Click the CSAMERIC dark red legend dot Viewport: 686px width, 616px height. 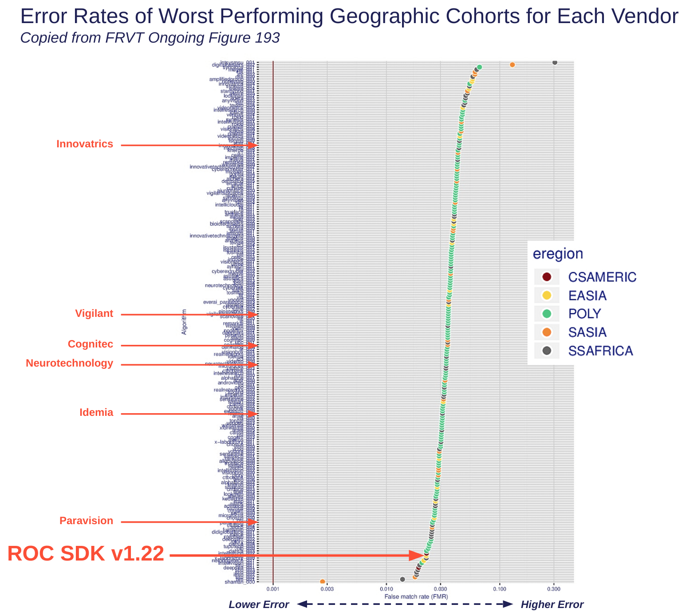point(547,277)
